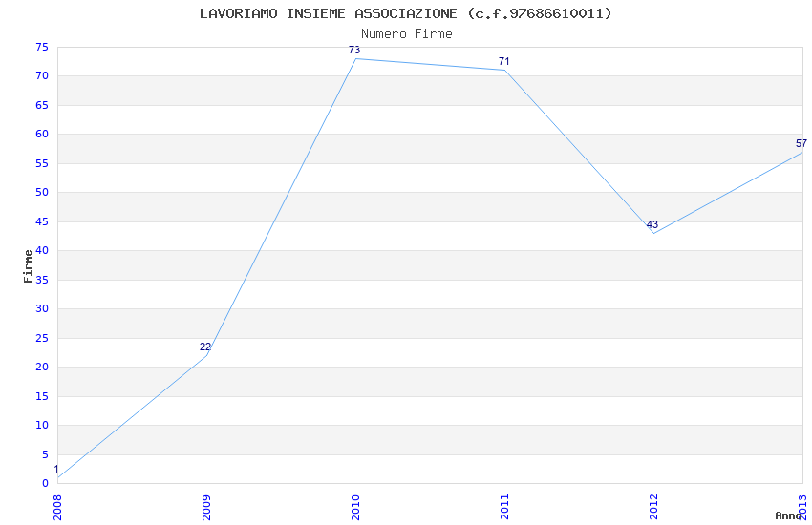Click the y-axis tick label 10

pyautogui.click(x=42, y=425)
